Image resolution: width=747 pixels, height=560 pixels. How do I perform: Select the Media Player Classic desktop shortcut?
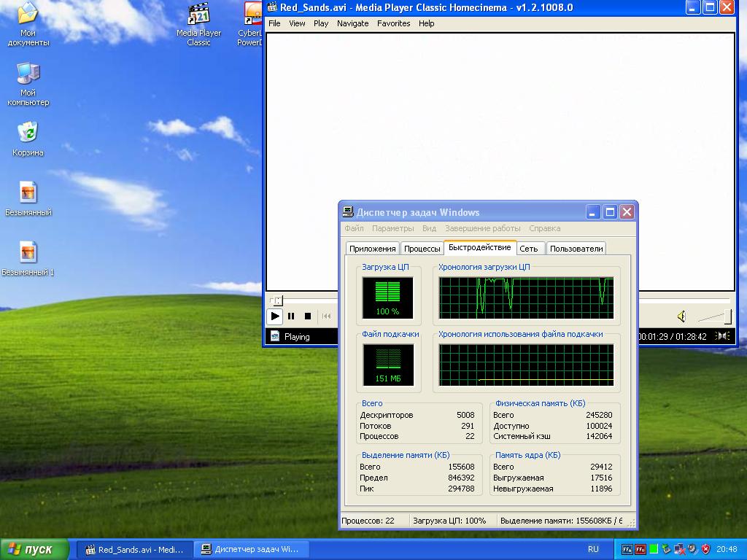[198, 24]
